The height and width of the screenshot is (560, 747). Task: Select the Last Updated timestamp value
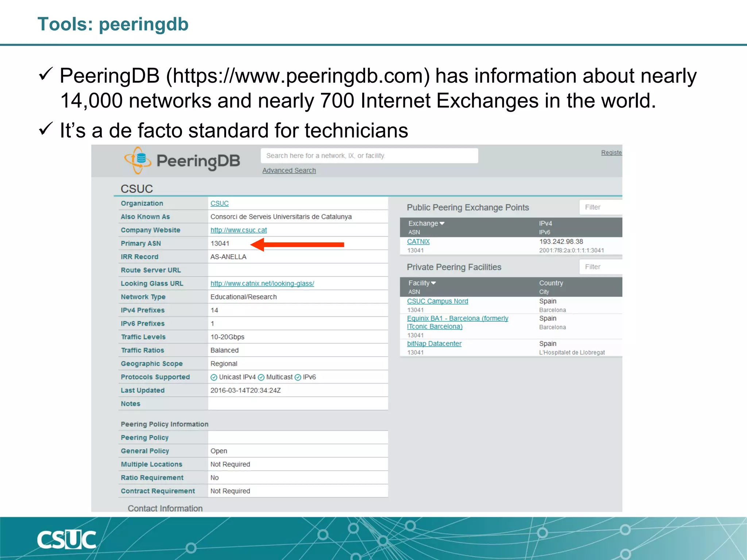tap(245, 390)
